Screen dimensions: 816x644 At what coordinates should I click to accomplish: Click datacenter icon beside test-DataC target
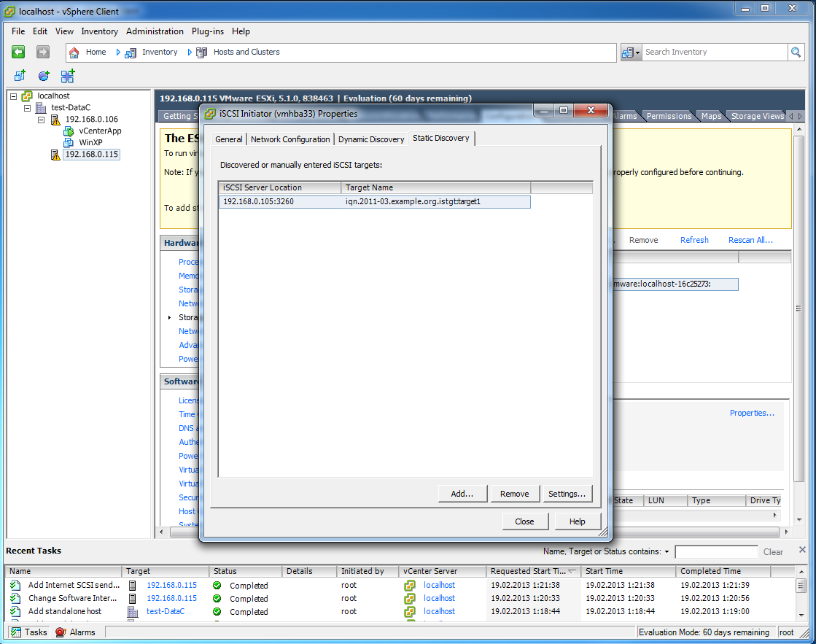coord(133,612)
